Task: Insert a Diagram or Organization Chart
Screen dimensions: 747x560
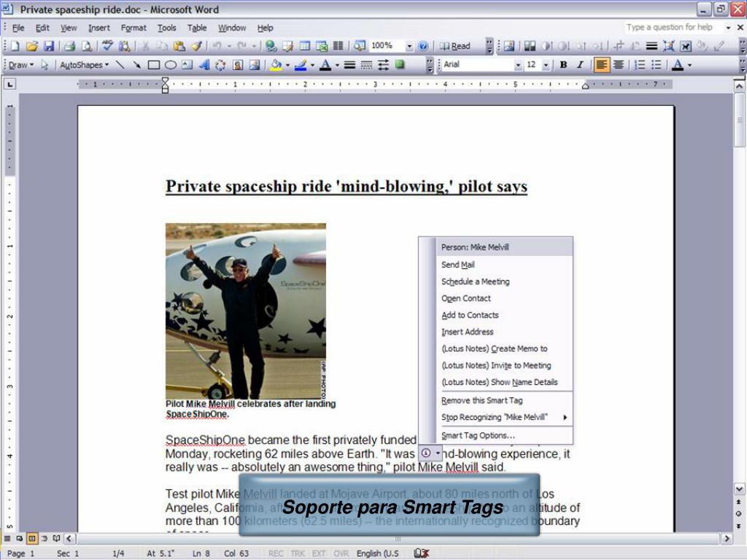Action: 220,65
